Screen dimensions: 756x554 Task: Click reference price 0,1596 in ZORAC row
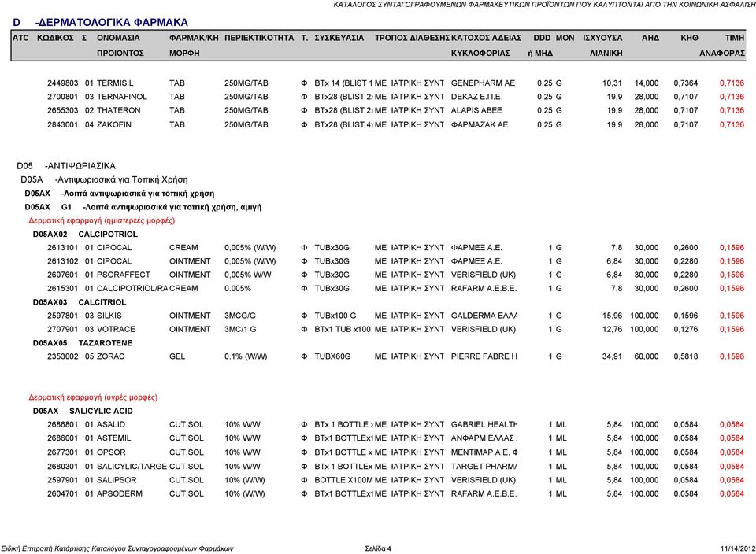pyautogui.click(x=732, y=356)
